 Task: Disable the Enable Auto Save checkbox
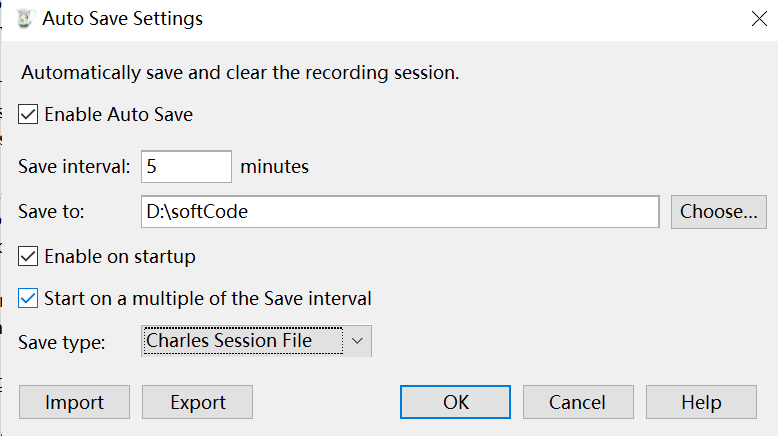[x=29, y=115]
